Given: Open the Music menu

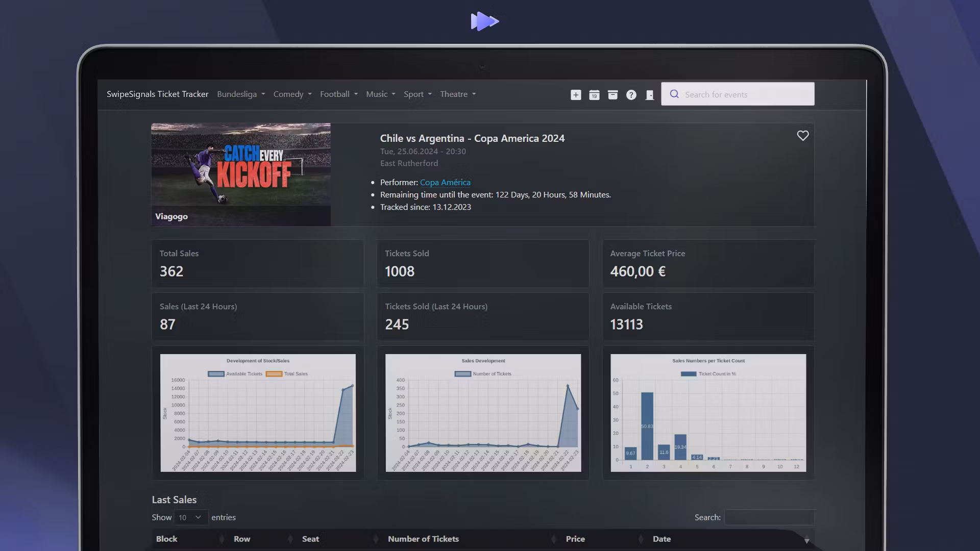Looking at the screenshot, I should point(380,94).
